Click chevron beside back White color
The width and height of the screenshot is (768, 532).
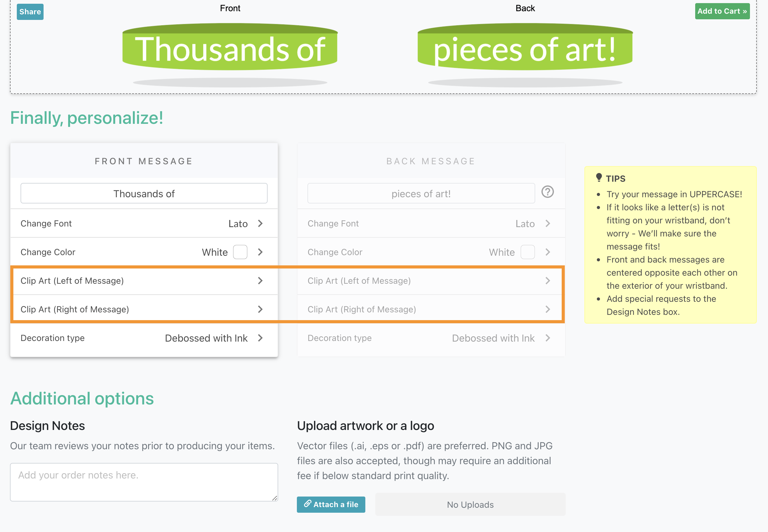[548, 252]
